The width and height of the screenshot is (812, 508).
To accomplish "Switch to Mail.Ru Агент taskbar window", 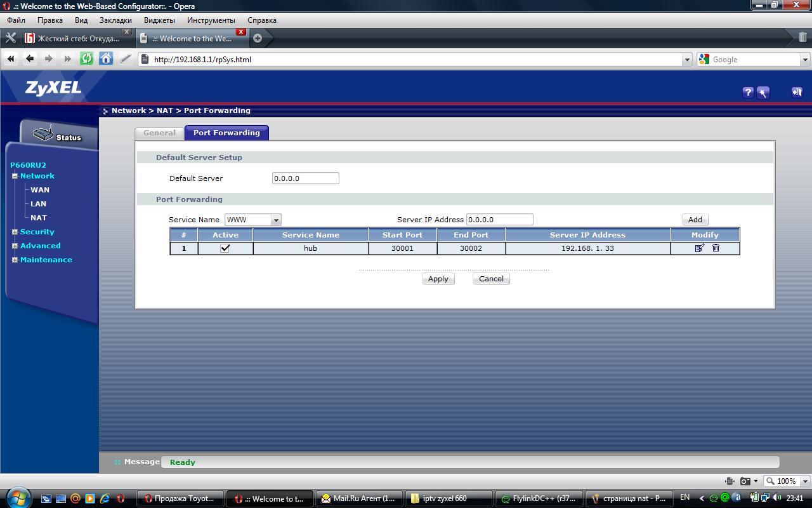I will coord(360,498).
